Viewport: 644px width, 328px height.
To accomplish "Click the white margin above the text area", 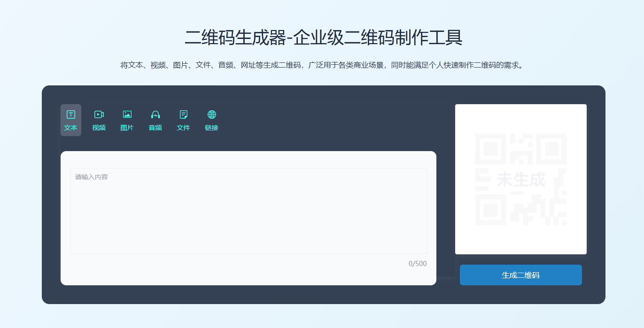I will (x=248, y=160).
